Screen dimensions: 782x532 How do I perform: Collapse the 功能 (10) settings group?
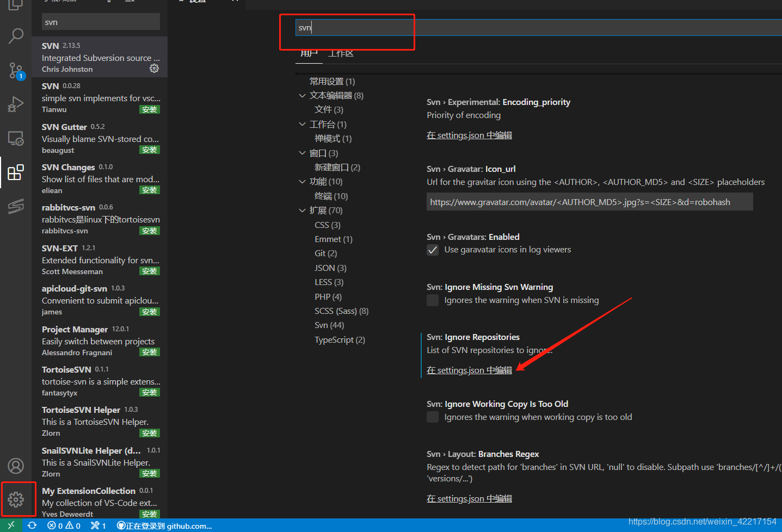(x=302, y=182)
